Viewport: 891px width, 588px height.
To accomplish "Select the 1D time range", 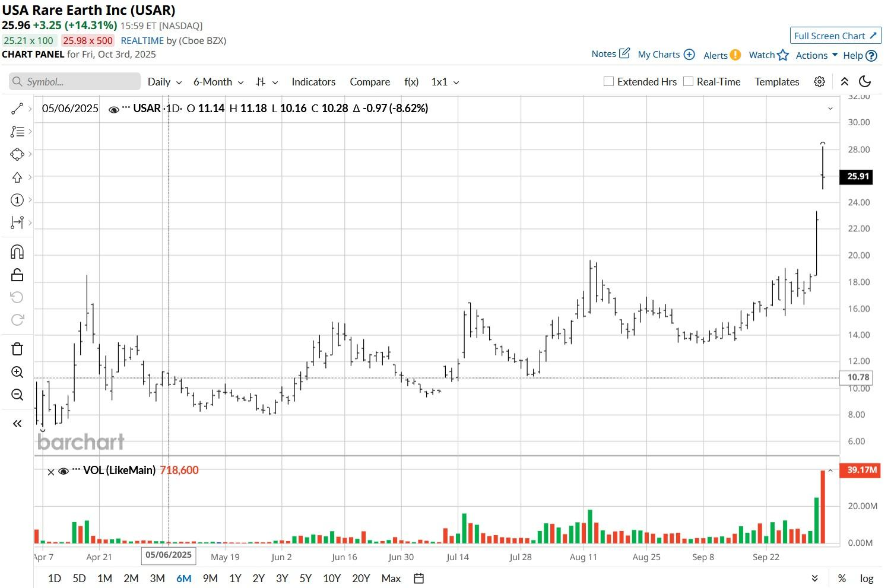I will [54, 579].
